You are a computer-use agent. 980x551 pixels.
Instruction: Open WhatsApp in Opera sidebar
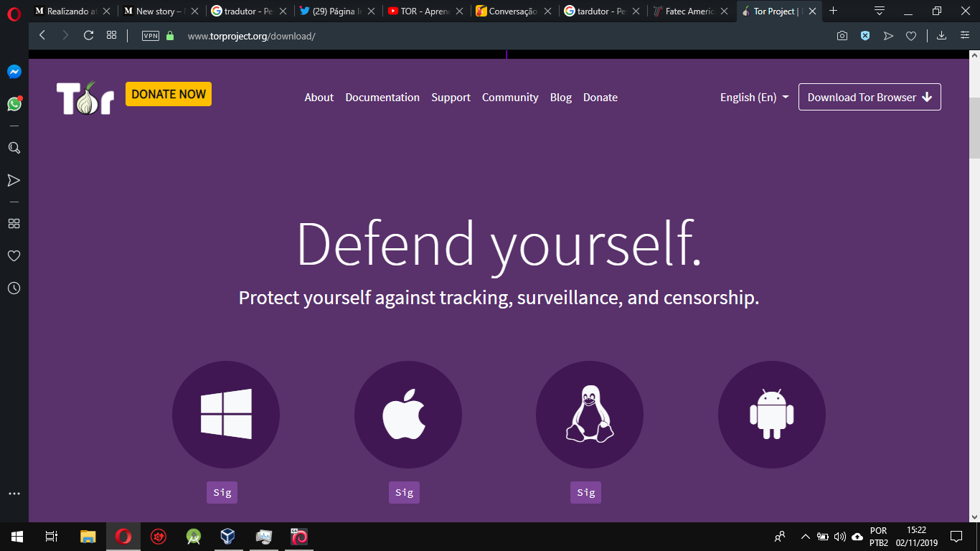[14, 104]
